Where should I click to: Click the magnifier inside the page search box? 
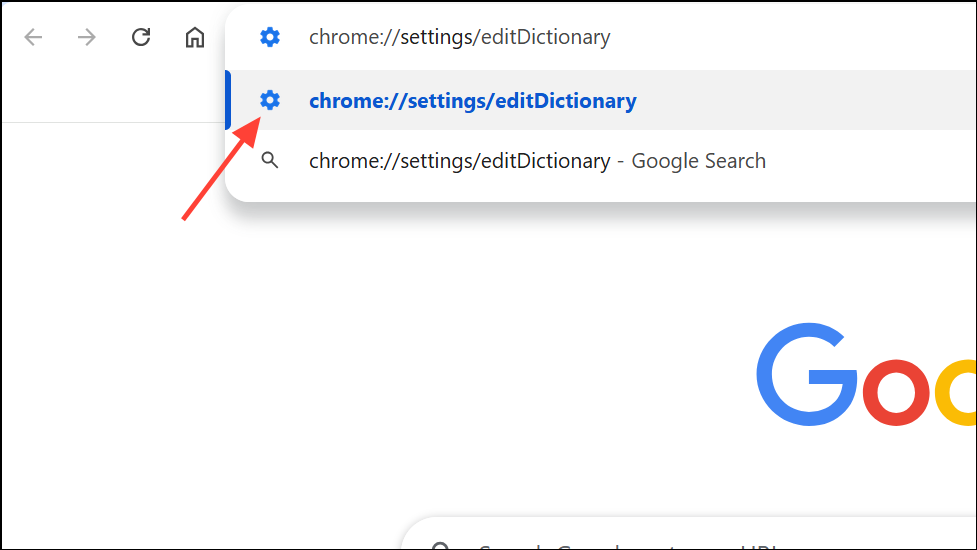(440, 546)
